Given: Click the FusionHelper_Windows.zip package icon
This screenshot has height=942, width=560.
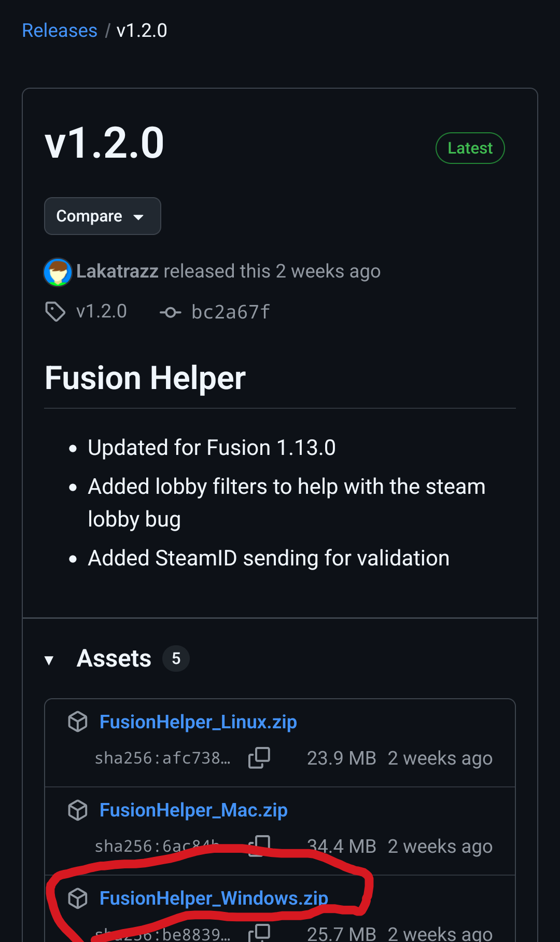Looking at the screenshot, I should (x=78, y=898).
